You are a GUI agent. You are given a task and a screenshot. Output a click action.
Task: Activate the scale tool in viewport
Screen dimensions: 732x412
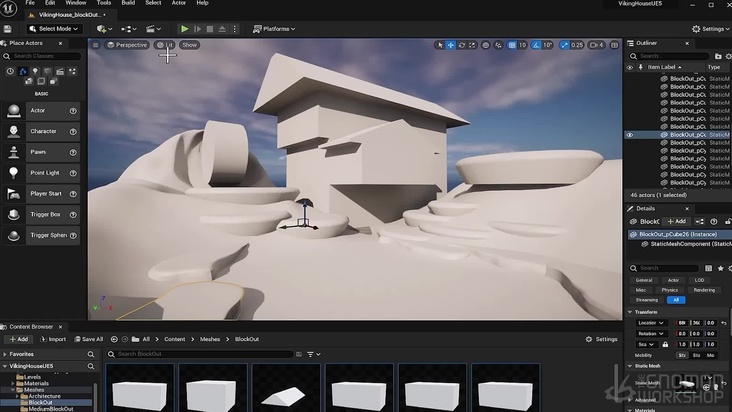(x=472, y=45)
